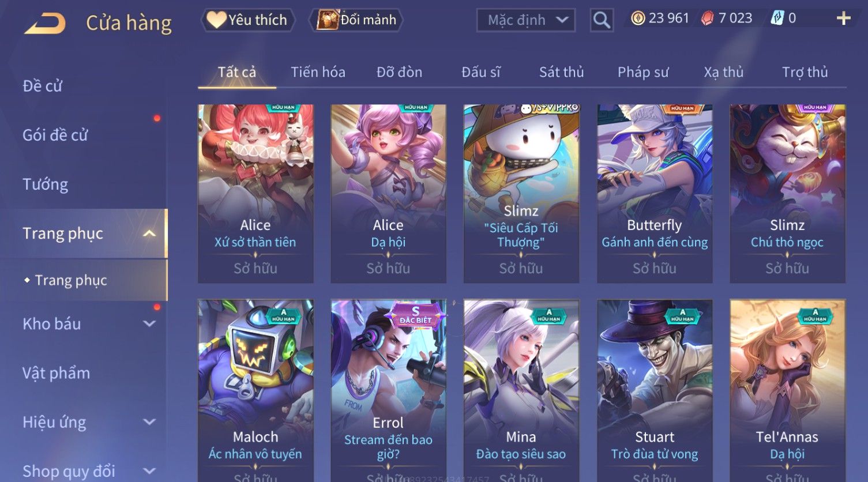Viewport: 868px width, 482px height.
Task: Open the search magnifier icon
Action: (602, 20)
